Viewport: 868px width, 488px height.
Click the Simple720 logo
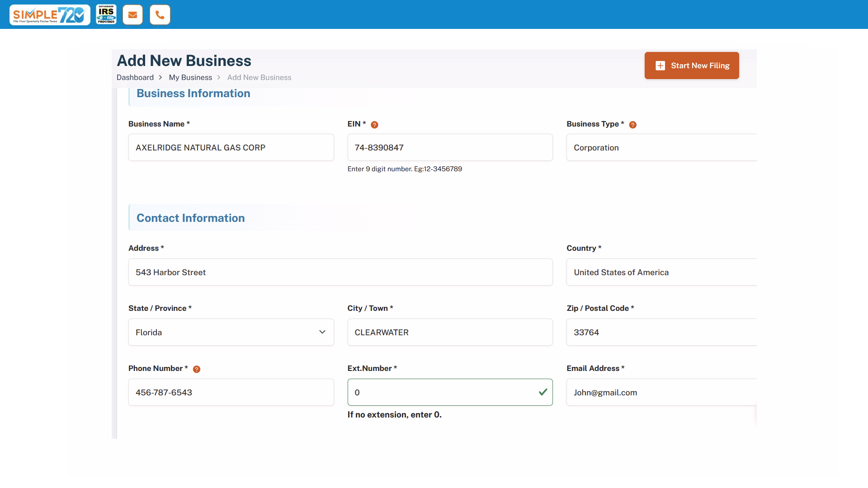tap(50, 15)
